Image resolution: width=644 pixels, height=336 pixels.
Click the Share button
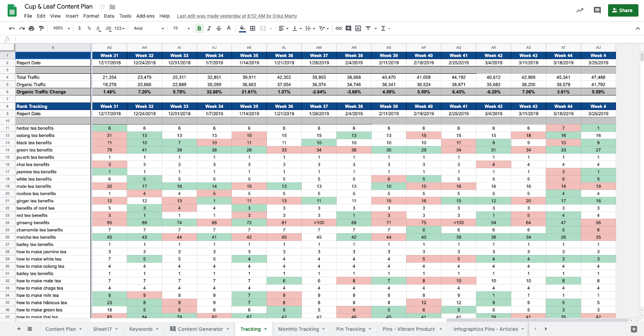click(623, 10)
